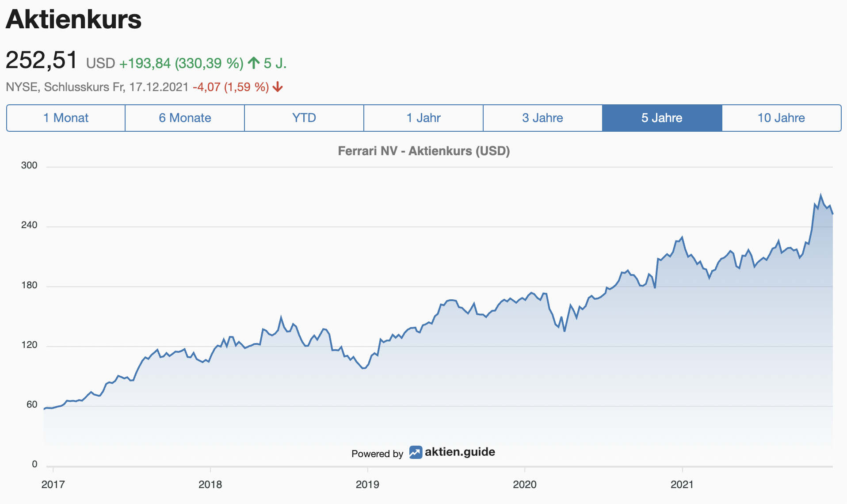Click the green up arrow icon
Viewport: 847px width, 504px height.
(254, 63)
